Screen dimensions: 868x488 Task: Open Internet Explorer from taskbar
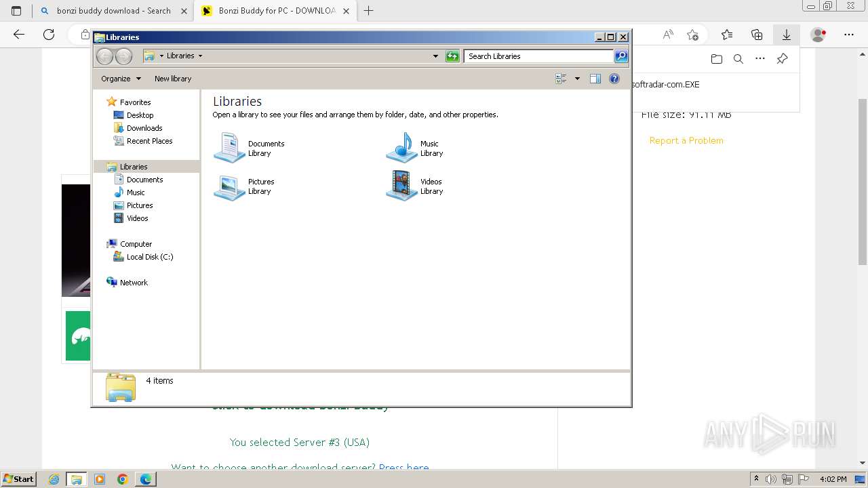tap(54, 479)
